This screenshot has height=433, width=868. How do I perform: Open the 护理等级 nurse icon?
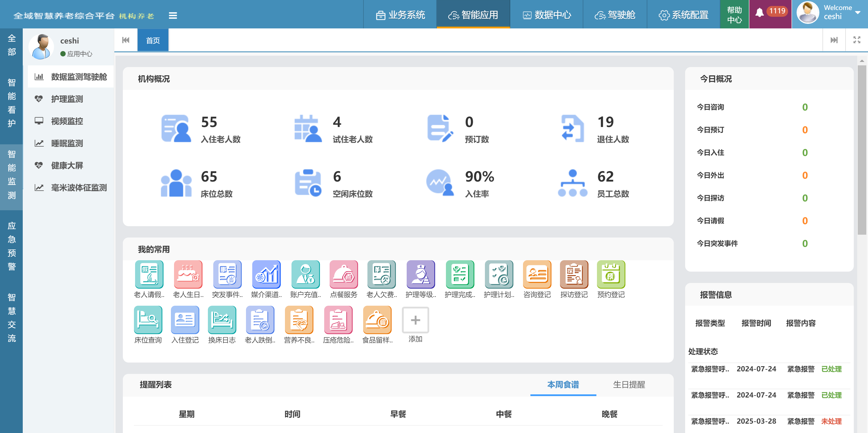point(421,274)
